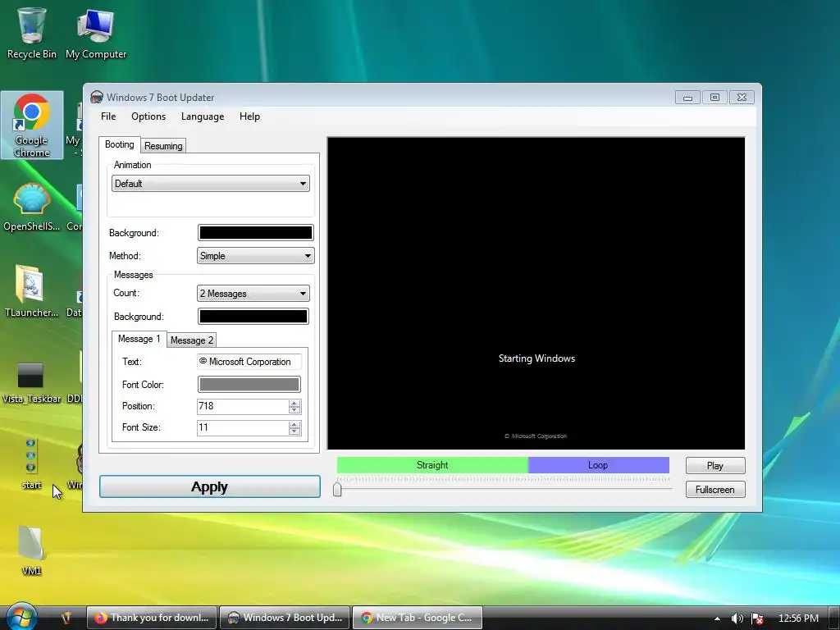Pick the main Background color swatch
The width and height of the screenshot is (840, 630).
[256, 232]
